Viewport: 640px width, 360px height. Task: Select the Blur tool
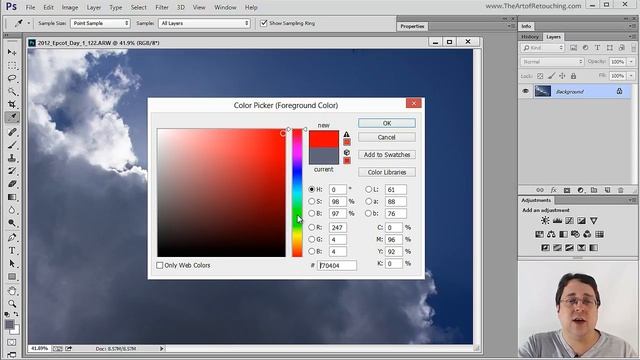[12, 210]
